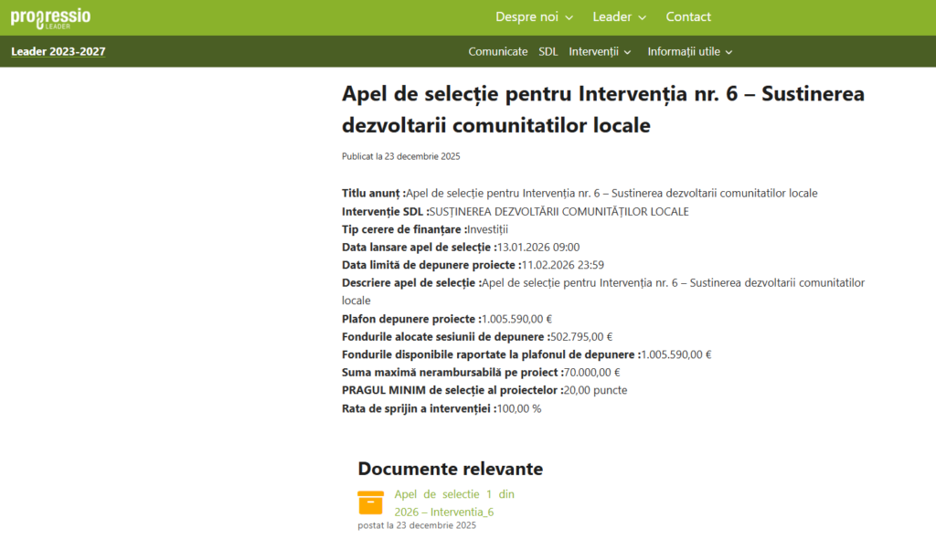The image size is (936, 560).
Task: Click the Informații utile menu label
Action: 684,52
